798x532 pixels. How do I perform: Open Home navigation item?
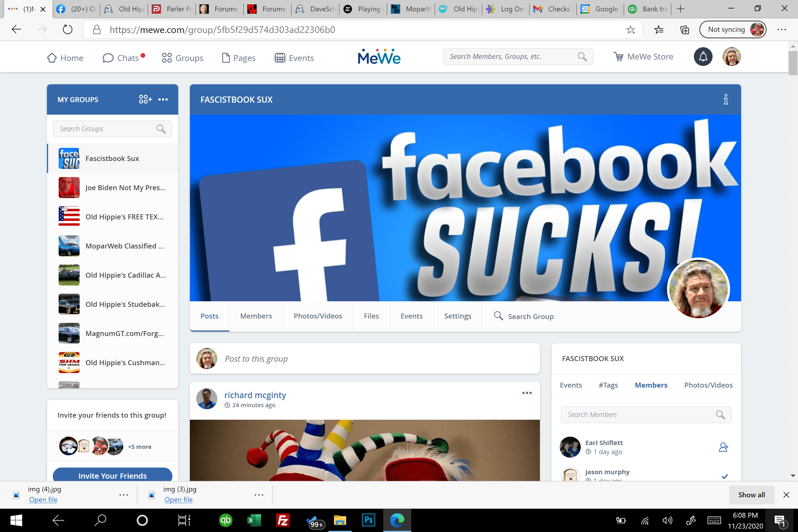click(65, 58)
